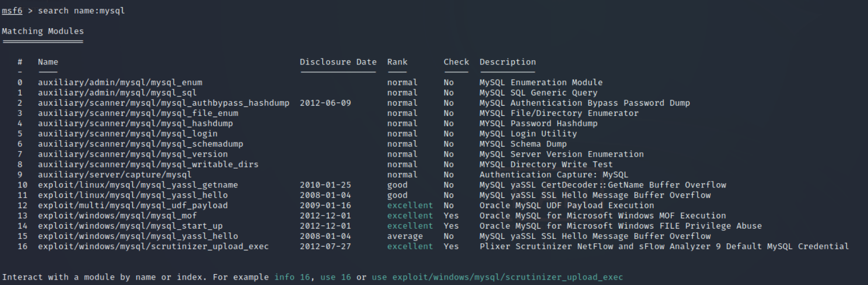Image resolution: width=868 pixels, height=285 pixels.
Task: Click 'Yes' check value for scrutinizer_upload_exec
Action: pyautogui.click(x=451, y=248)
